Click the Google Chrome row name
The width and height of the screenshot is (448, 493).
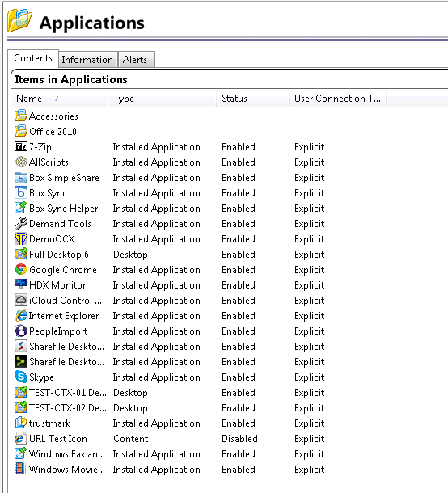tap(63, 270)
